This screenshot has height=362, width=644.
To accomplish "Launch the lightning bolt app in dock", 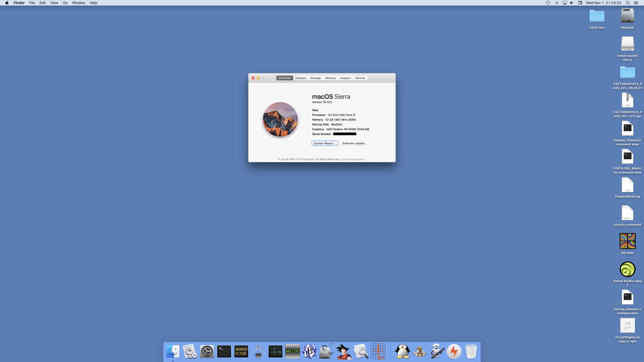I will point(454,351).
